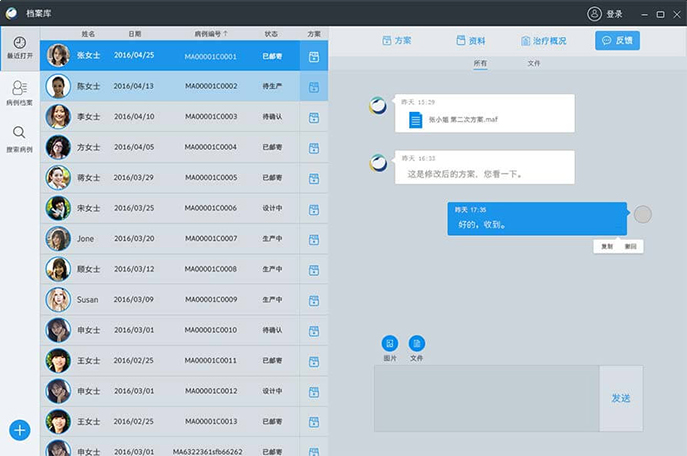
Task: Open the plan icon for 李女士 MA00001C0003
Action: [x=314, y=117]
